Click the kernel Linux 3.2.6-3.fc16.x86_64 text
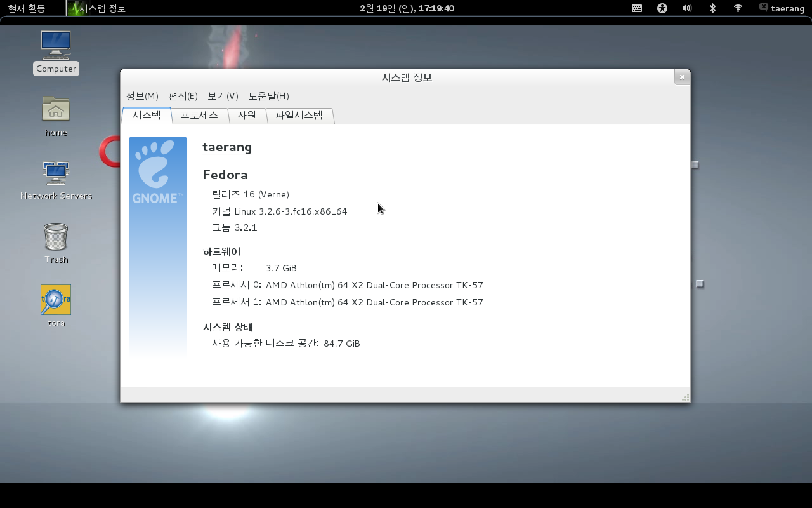This screenshot has width=812, height=508. click(x=280, y=211)
